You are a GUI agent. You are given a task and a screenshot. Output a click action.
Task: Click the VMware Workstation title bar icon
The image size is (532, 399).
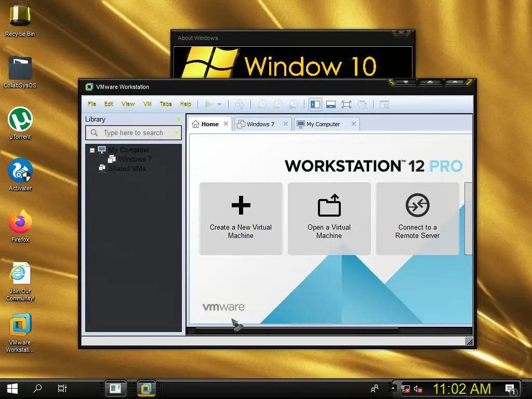(89, 87)
